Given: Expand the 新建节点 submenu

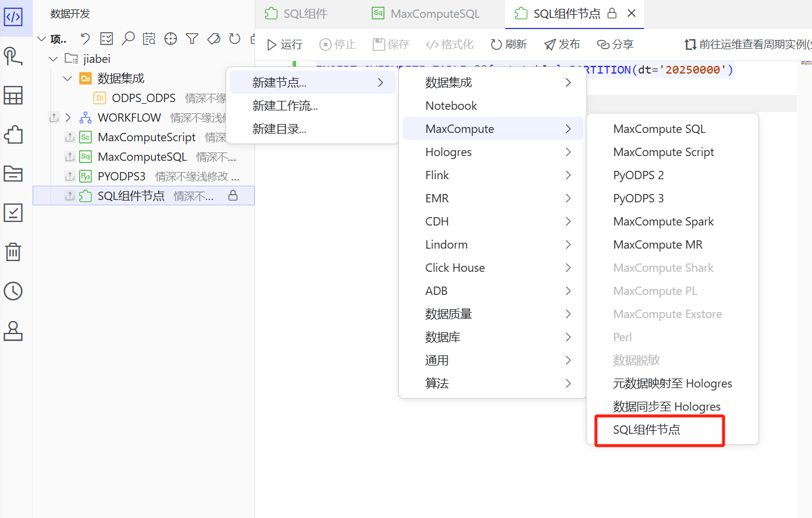Looking at the screenshot, I should coord(312,82).
